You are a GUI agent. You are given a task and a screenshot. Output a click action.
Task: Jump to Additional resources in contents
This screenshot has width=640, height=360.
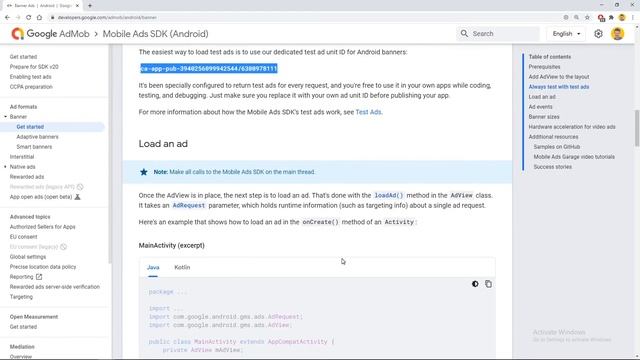tap(553, 137)
